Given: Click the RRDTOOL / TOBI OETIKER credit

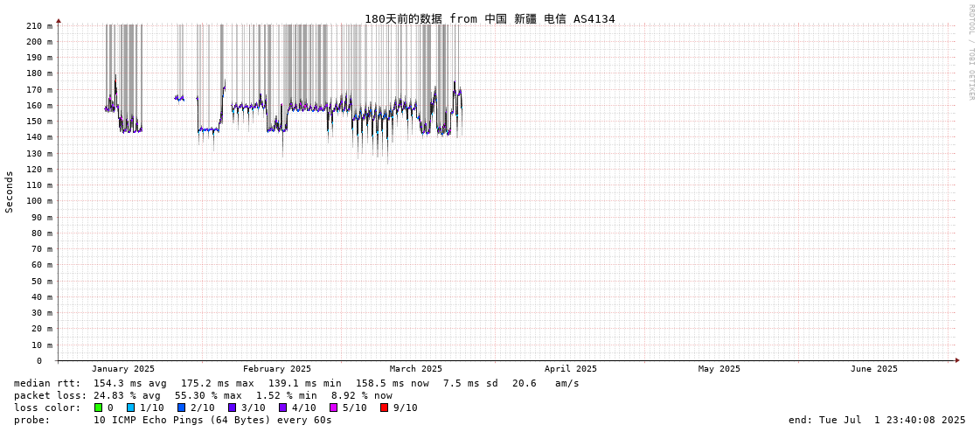Looking at the screenshot, I should point(970,52).
